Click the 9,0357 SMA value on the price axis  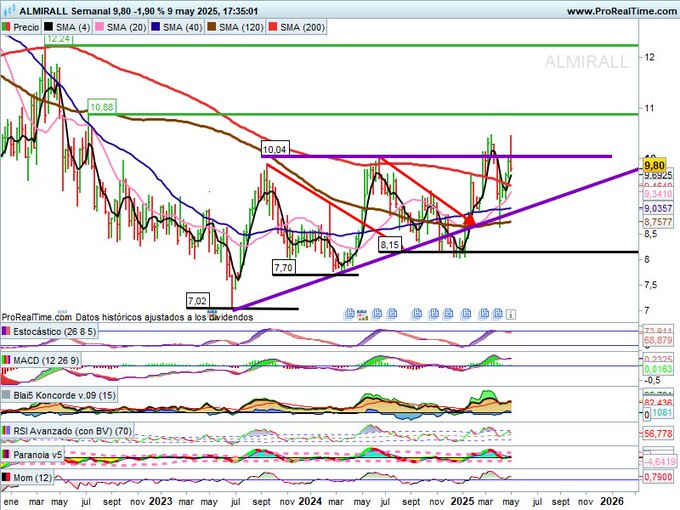658,208
